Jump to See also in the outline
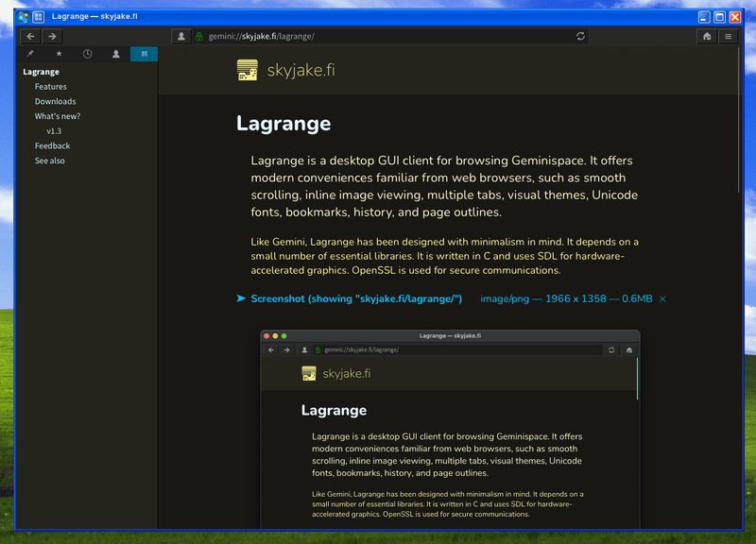Screen dimensions: 756x544 click(49, 161)
